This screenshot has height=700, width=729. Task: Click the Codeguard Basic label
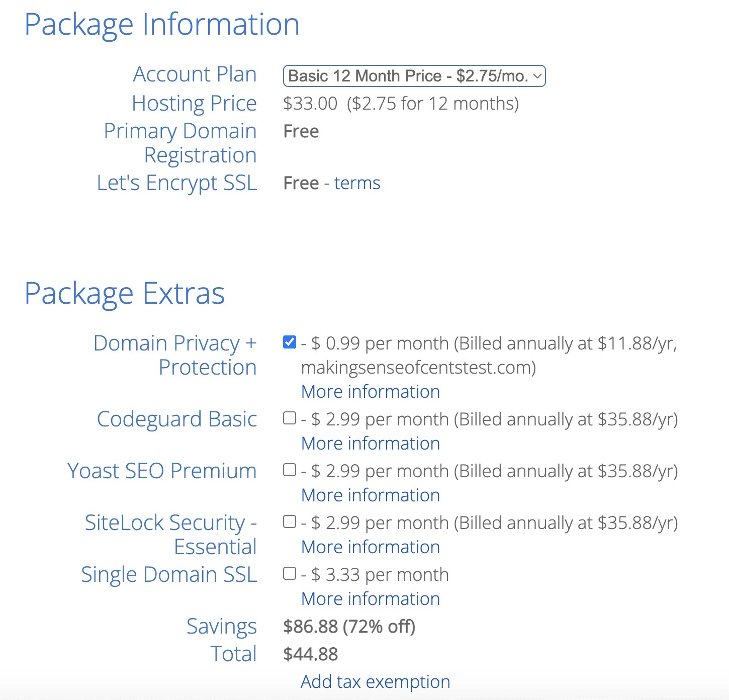(177, 419)
